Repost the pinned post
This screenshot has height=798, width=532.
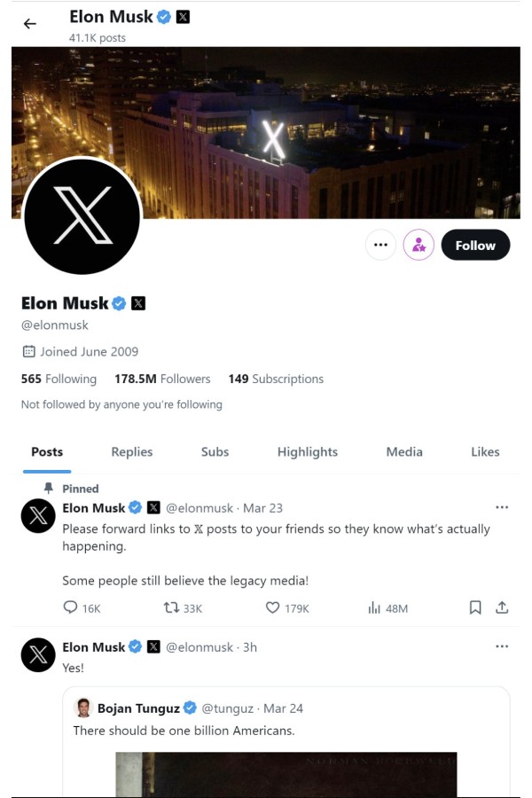click(x=172, y=607)
